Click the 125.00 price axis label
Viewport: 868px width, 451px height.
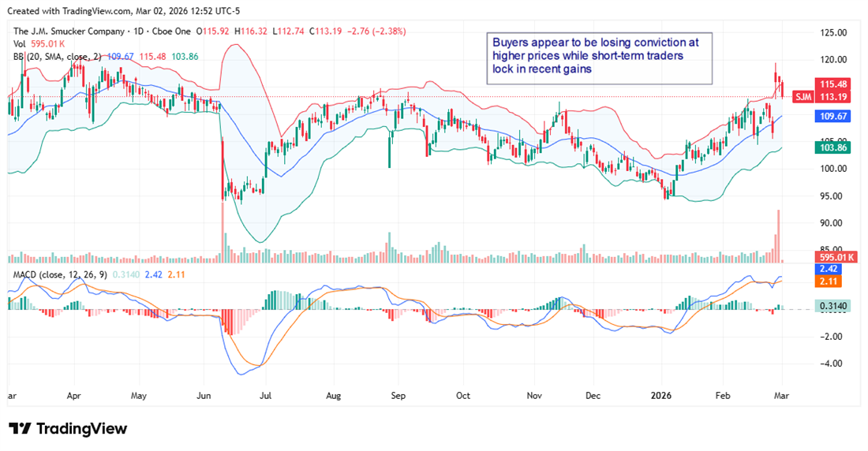[833, 32]
